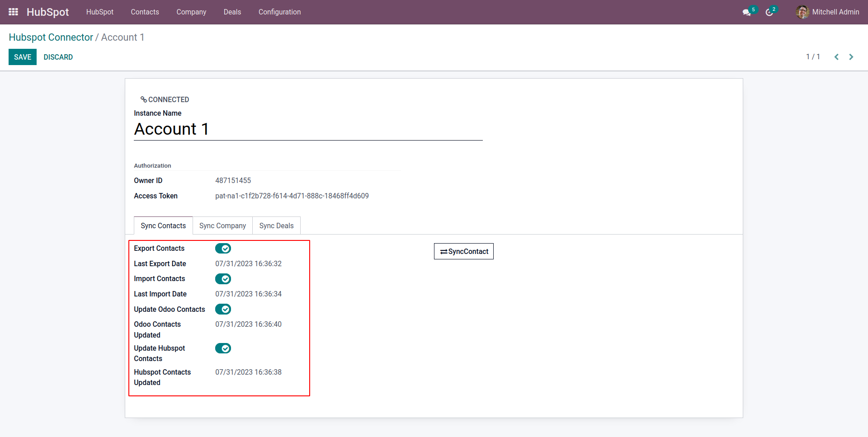Image resolution: width=868 pixels, height=437 pixels.
Task: Click Mitchell Admin avatar picture
Action: [802, 12]
